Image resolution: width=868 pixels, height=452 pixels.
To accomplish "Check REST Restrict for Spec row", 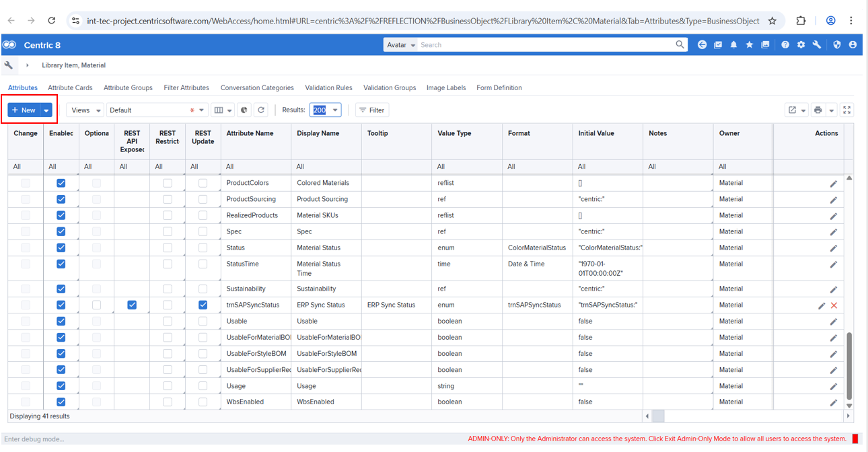I will pyautogui.click(x=168, y=231).
